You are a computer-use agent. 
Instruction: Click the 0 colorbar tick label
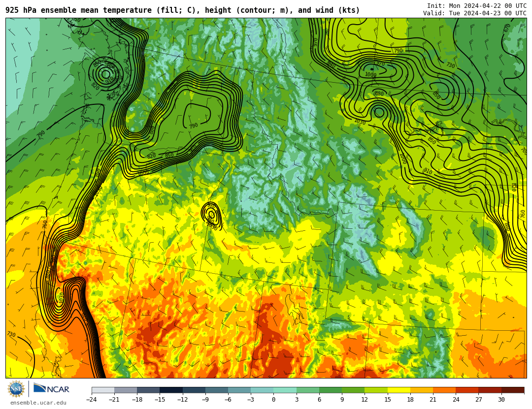pyautogui.click(x=273, y=400)
